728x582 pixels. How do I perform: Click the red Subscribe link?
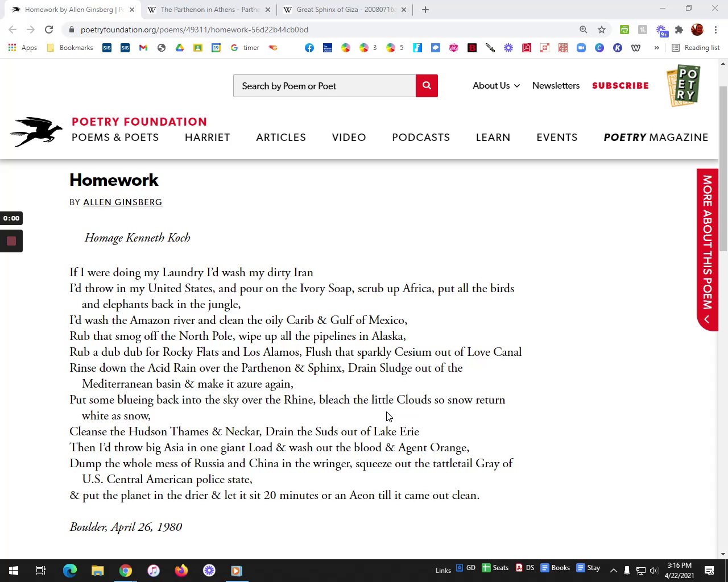tap(621, 85)
